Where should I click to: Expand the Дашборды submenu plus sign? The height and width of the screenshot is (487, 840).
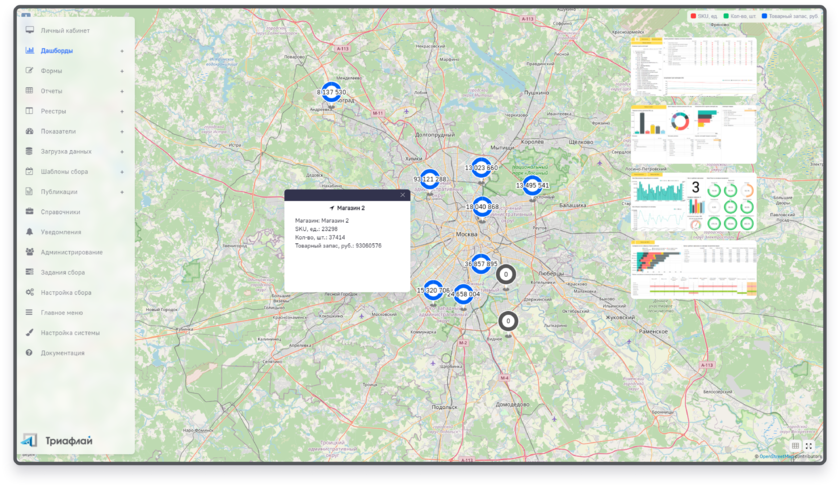click(122, 51)
